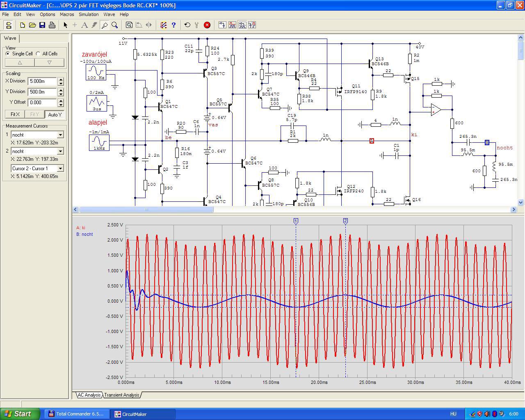
Task: Select the Wire crosshair tool
Action: pos(75,25)
